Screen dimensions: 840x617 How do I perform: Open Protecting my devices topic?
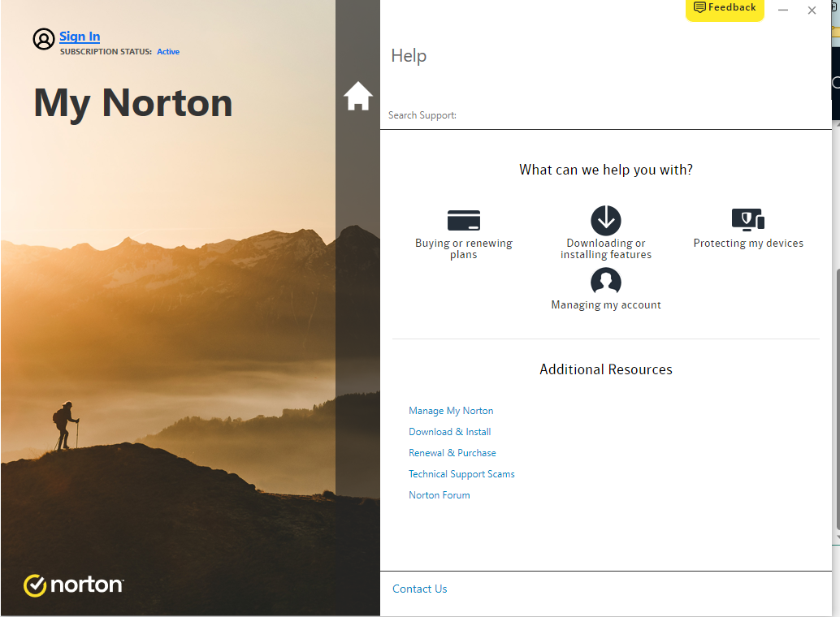click(x=748, y=244)
